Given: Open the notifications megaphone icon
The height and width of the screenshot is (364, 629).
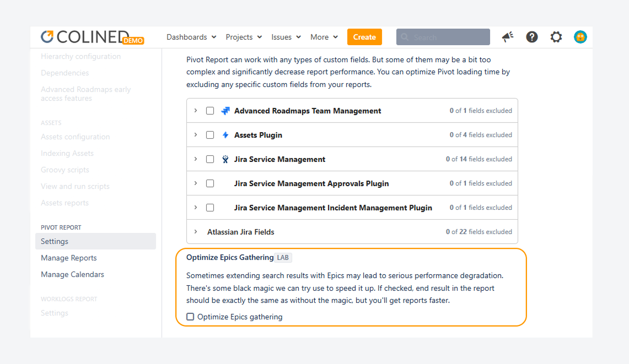Looking at the screenshot, I should pyautogui.click(x=508, y=37).
